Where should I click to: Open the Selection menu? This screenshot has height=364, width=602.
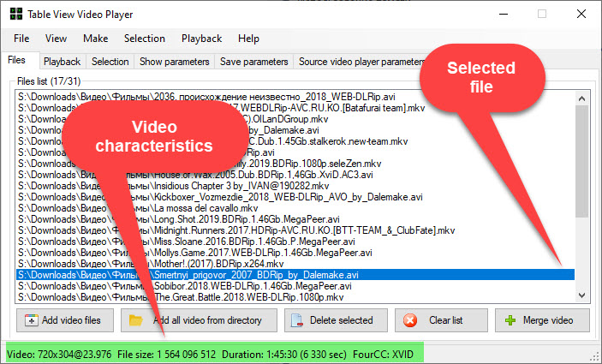pyautogui.click(x=145, y=39)
